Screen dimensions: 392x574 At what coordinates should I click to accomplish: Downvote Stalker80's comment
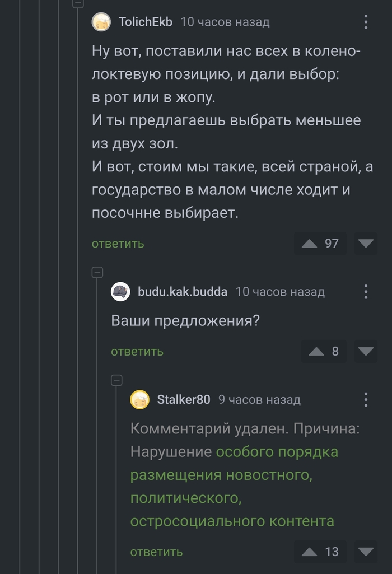point(365,552)
